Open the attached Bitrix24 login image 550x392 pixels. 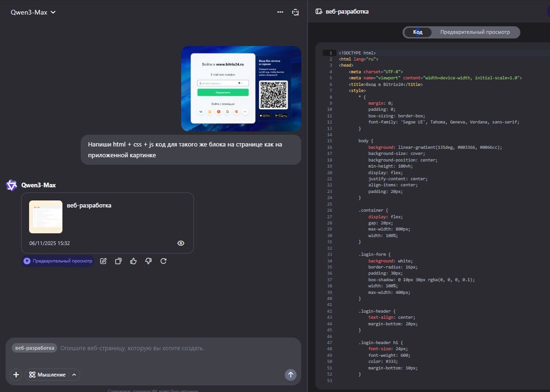coord(241,89)
